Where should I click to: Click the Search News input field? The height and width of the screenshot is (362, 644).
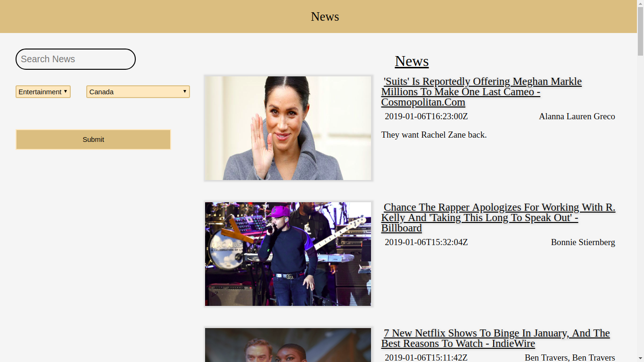pyautogui.click(x=75, y=59)
